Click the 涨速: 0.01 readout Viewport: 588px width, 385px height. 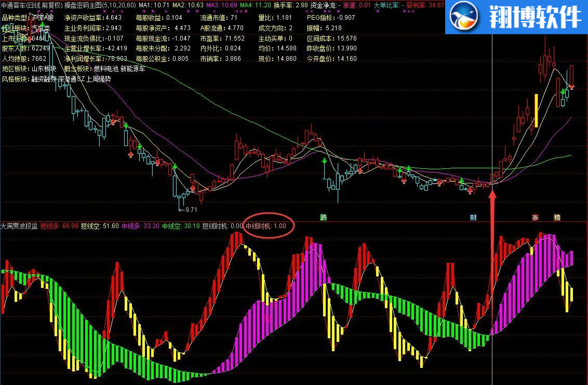pyautogui.click(x=357, y=5)
